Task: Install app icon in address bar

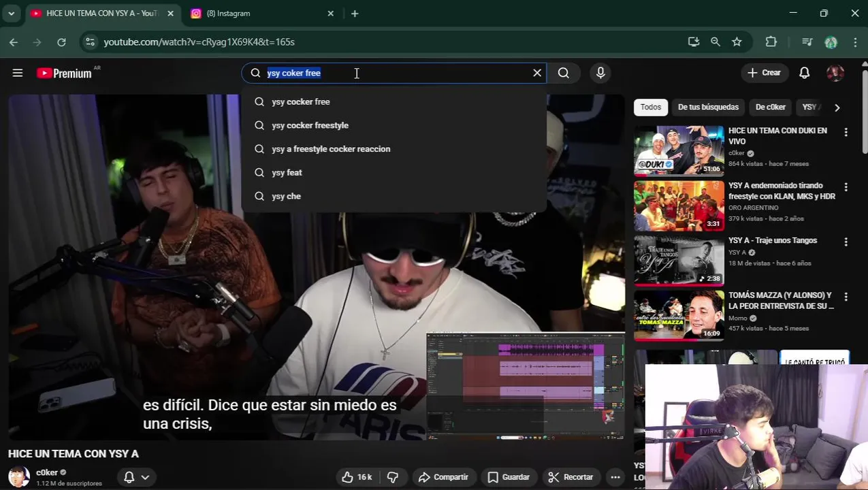Action: pos(694,42)
